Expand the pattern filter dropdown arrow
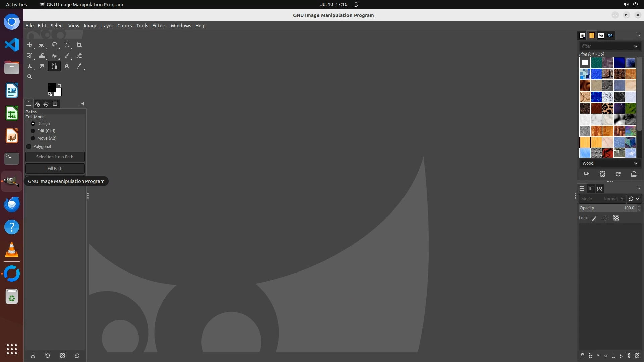Screen dimensions: 644x362 pyautogui.click(x=635, y=46)
